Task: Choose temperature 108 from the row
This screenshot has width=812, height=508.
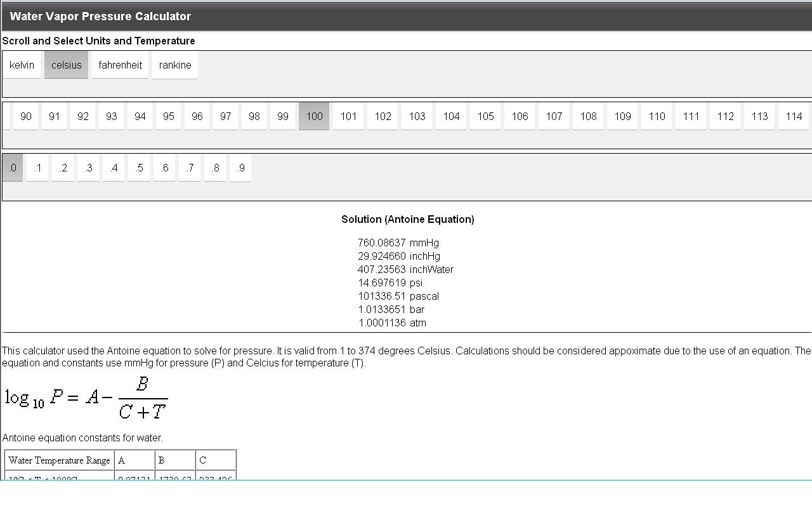Action: click(x=588, y=116)
